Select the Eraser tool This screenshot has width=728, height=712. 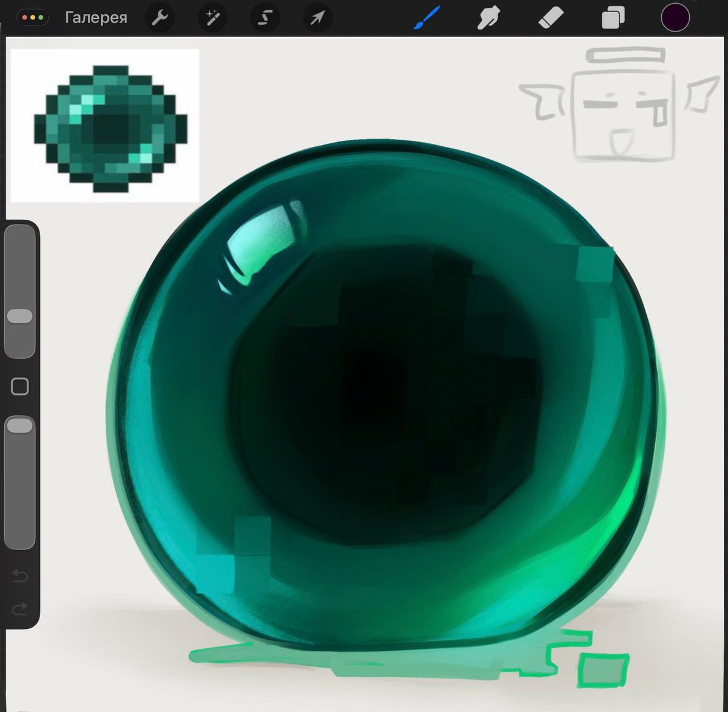551,18
